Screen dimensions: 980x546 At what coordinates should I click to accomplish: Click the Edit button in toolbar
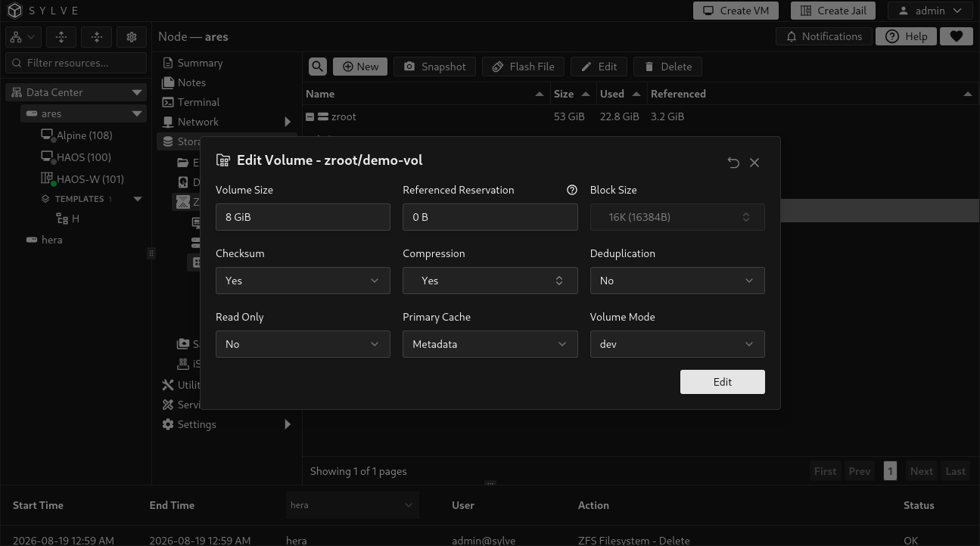pos(599,67)
